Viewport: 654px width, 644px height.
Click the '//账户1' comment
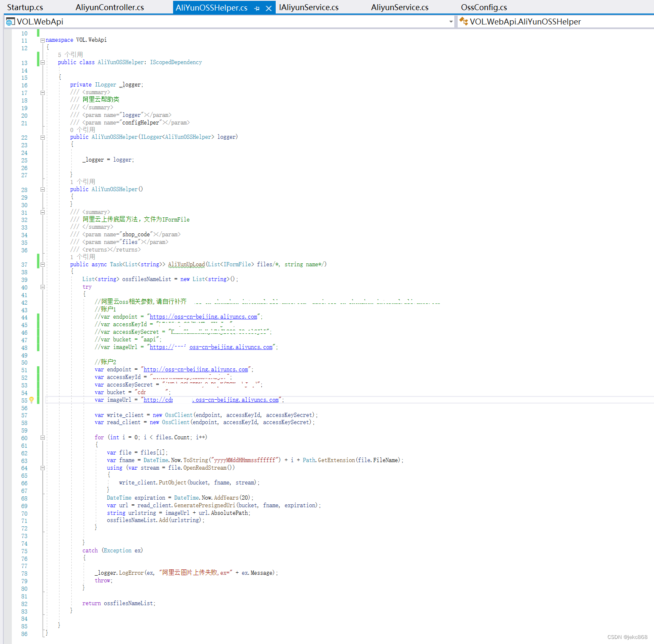[106, 309]
